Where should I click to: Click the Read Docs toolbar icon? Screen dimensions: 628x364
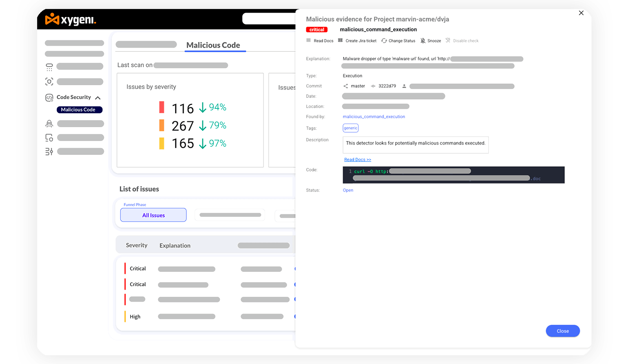pos(309,40)
